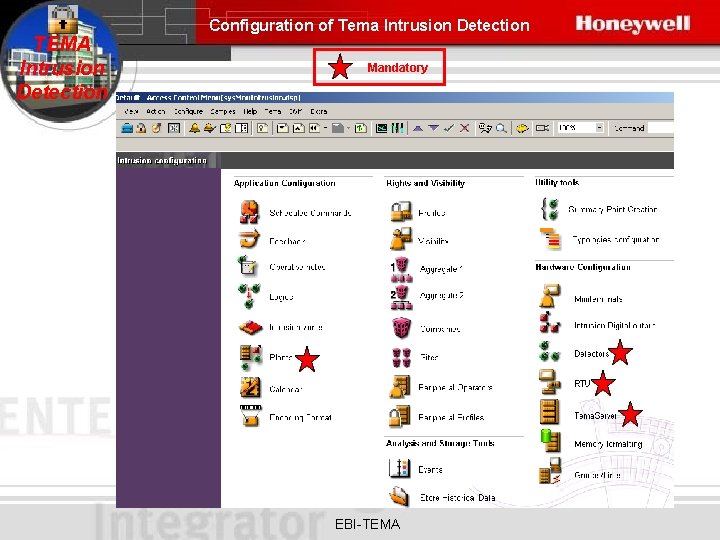Open the Events icon
Screen dimensions: 720x540
399,468
